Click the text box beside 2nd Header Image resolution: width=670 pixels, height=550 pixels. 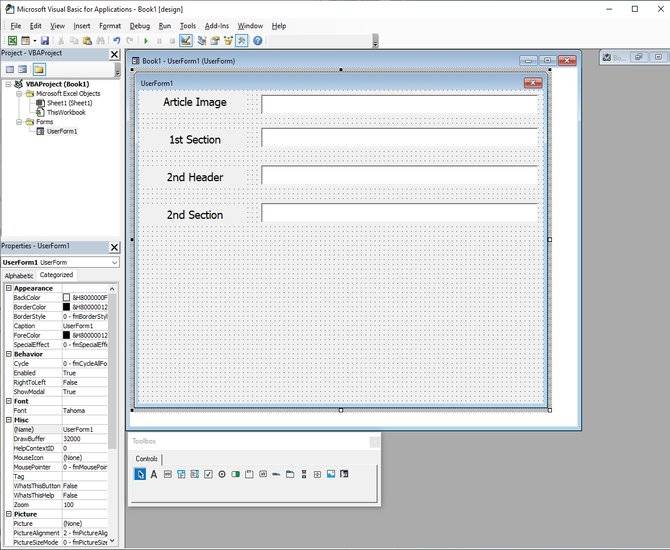click(x=400, y=175)
